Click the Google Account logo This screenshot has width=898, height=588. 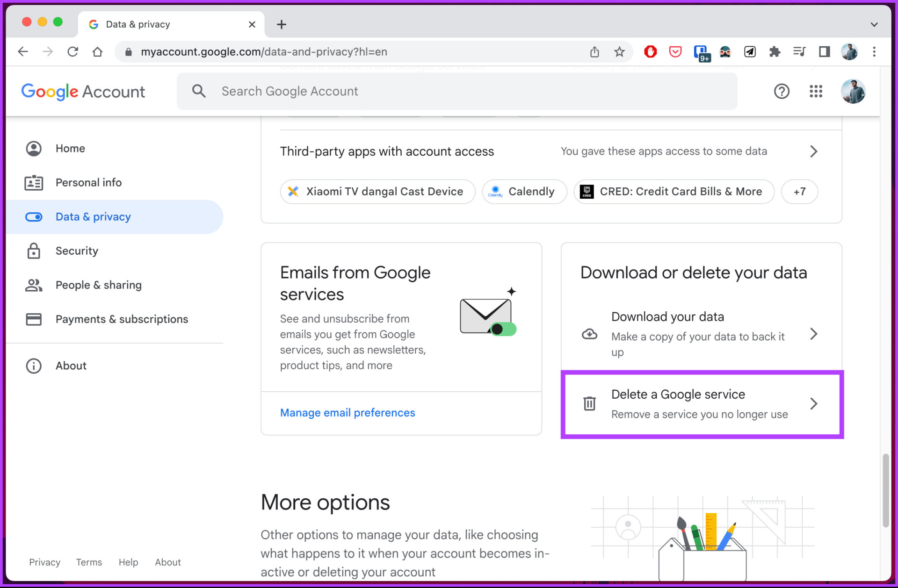pos(83,92)
